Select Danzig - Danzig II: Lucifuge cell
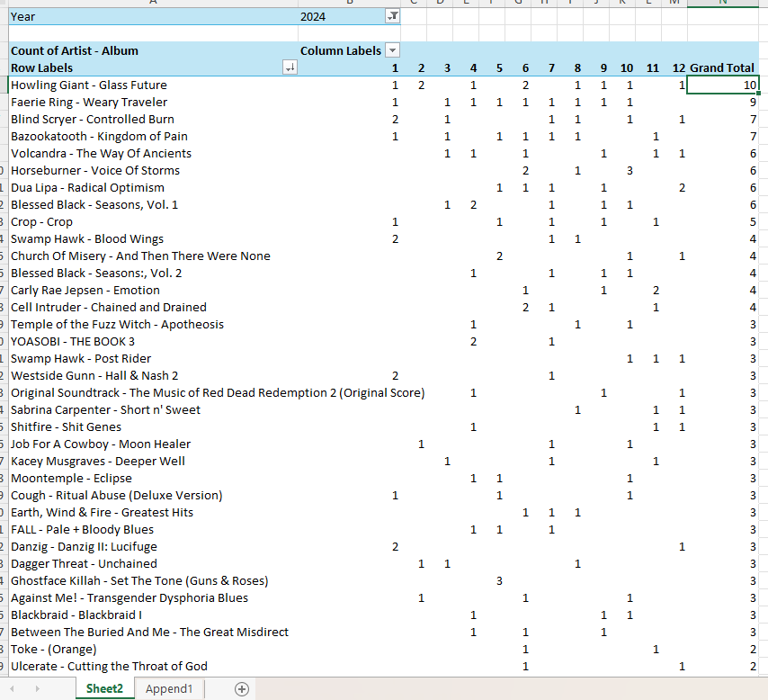The width and height of the screenshot is (768, 700). [x=153, y=546]
